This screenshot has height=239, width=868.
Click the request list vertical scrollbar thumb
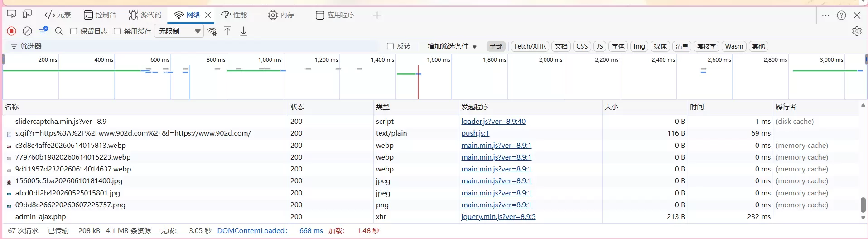[863, 205]
